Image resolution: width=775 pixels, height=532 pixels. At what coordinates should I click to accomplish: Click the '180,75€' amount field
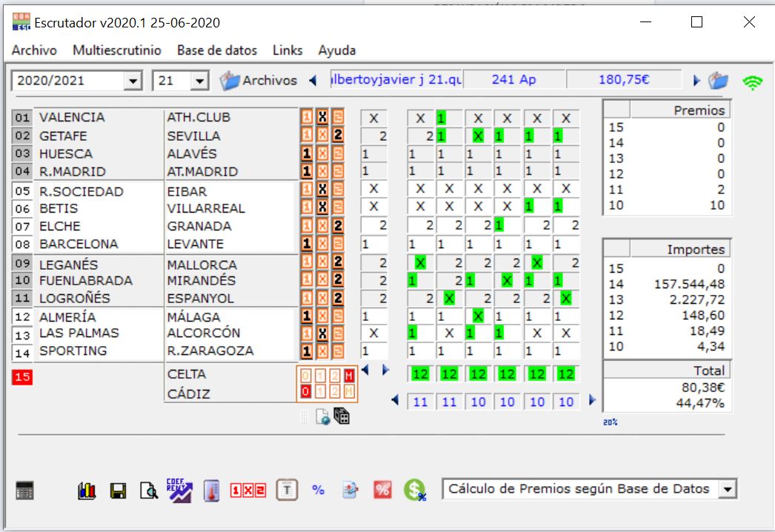(x=624, y=79)
